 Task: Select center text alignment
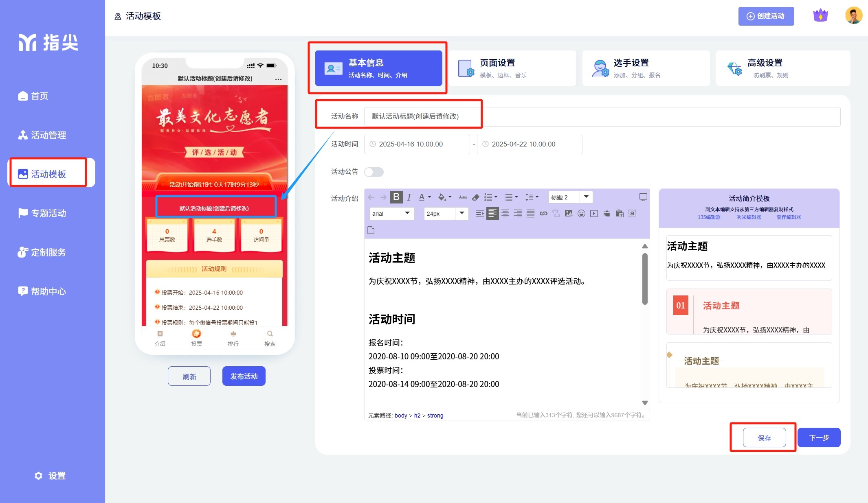click(x=505, y=214)
